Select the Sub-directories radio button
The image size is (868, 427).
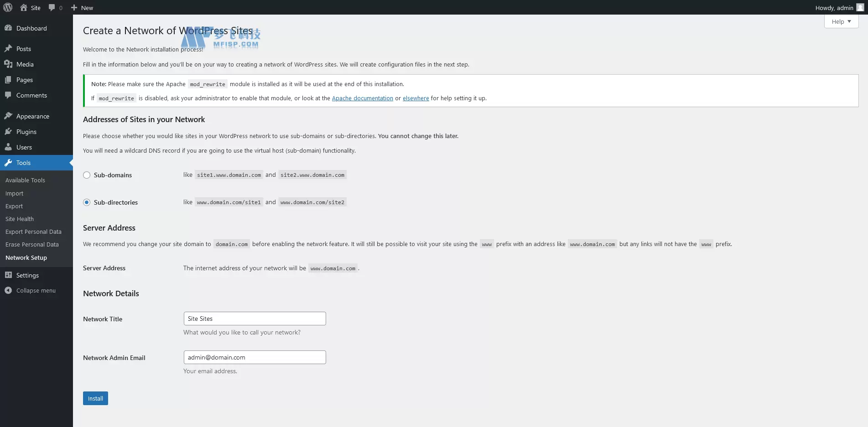(87, 202)
